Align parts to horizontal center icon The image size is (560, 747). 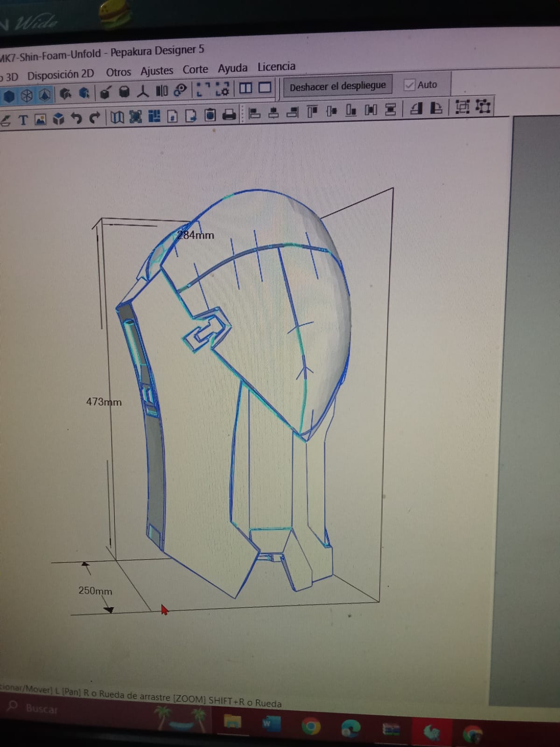tap(274, 113)
